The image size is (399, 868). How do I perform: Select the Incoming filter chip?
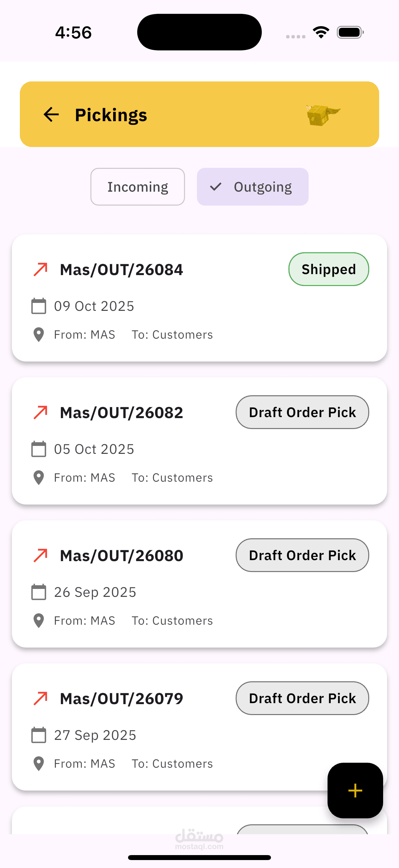(137, 187)
